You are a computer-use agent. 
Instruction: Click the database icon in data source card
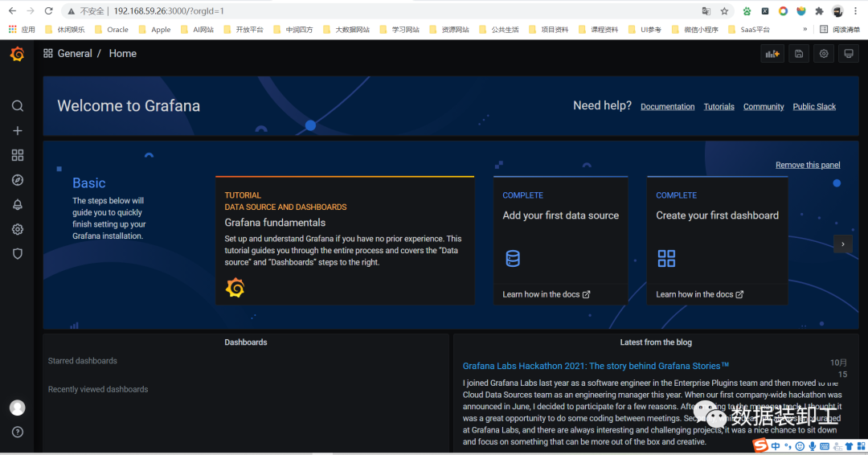513,258
